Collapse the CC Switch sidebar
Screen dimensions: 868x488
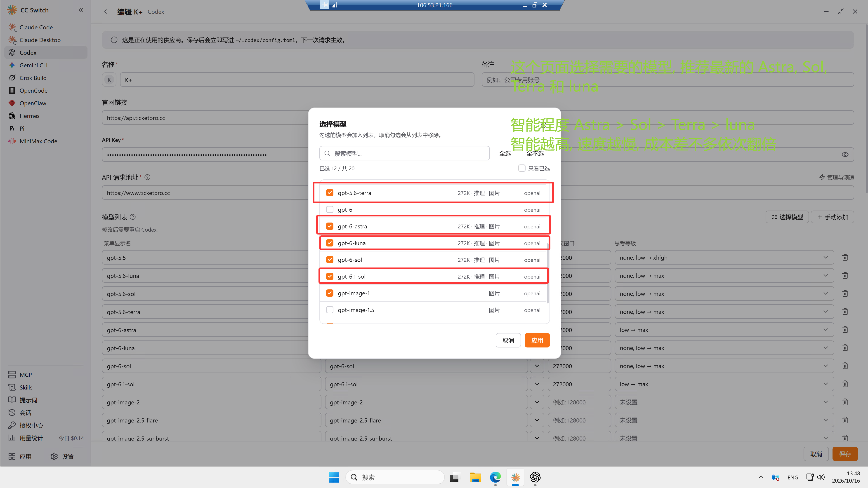[x=80, y=10]
